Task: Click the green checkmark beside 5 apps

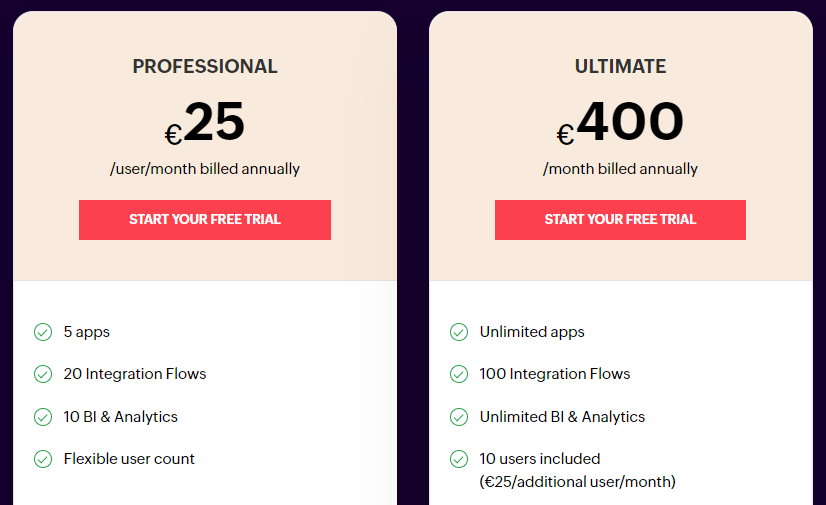Action: (x=43, y=332)
